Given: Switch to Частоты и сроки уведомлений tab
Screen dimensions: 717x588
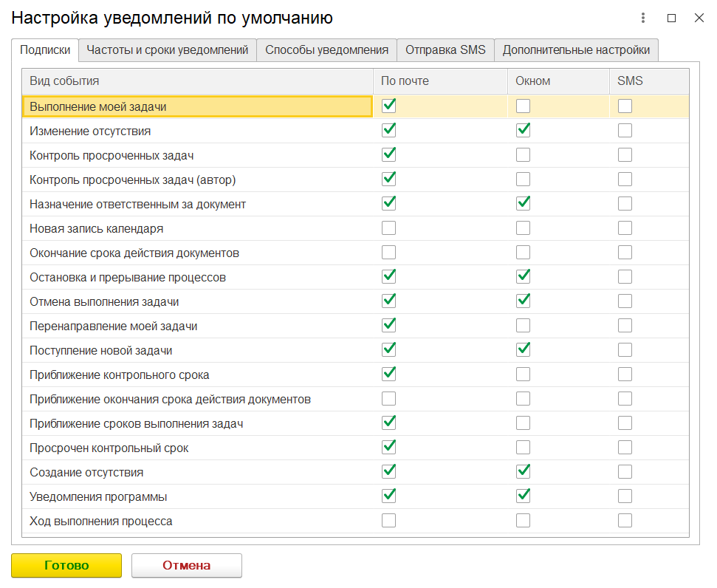Looking at the screenshot, I should coord(167,50).
